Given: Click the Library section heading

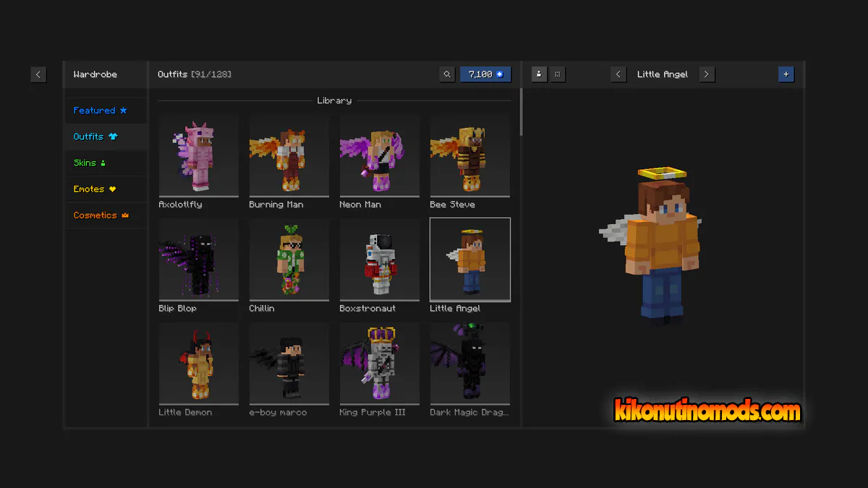Looking at the screenshot, I should (334, 100).
